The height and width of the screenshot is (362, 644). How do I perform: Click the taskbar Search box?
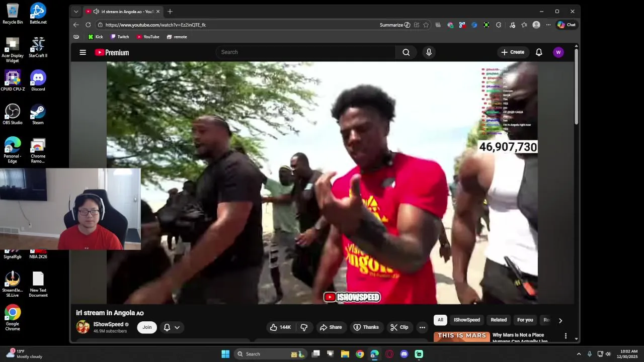[x=270, y=354]
